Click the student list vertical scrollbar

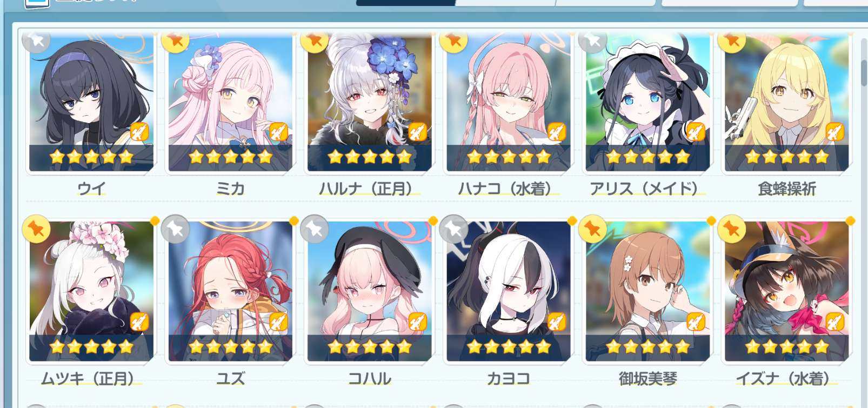click(x=864, y=73)
